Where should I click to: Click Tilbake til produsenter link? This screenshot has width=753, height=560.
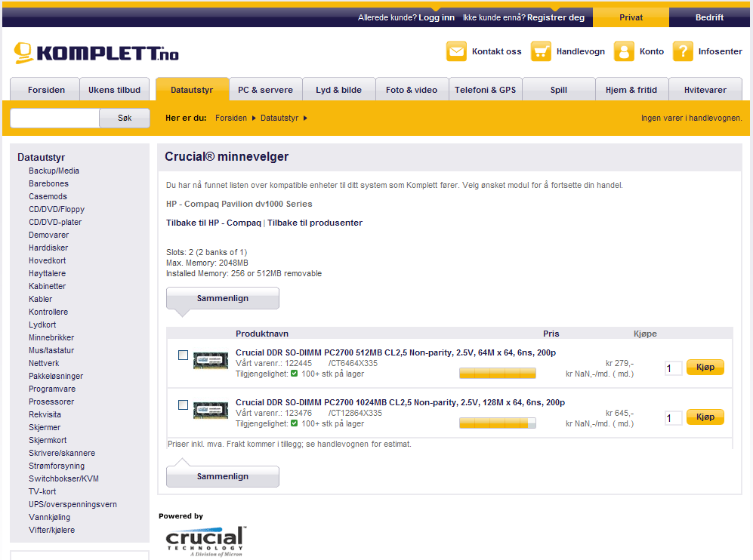(314, 223)
